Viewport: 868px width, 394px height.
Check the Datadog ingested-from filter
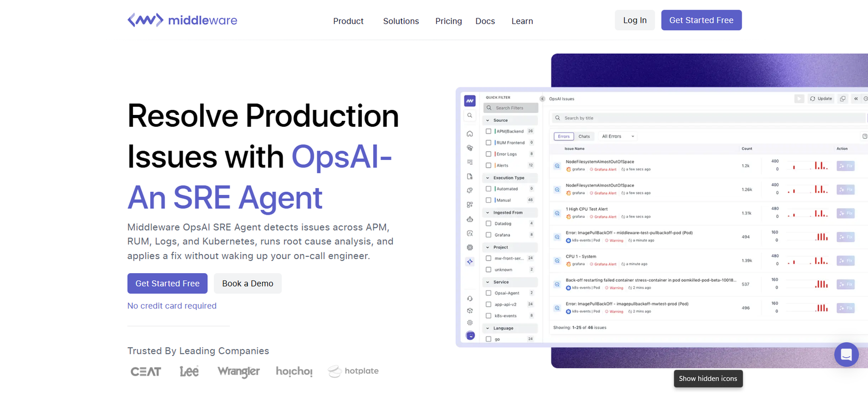pyautogui.click(x=488, y=223)
